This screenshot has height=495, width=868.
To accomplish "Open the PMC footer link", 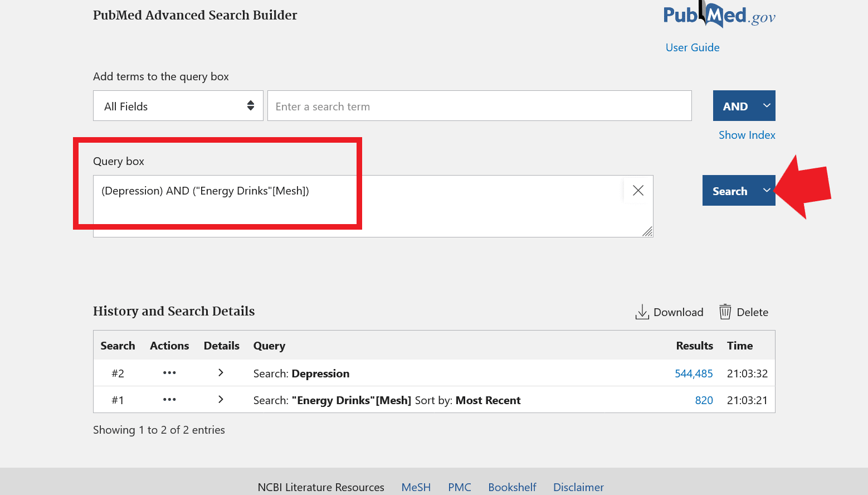I will 460,487.
